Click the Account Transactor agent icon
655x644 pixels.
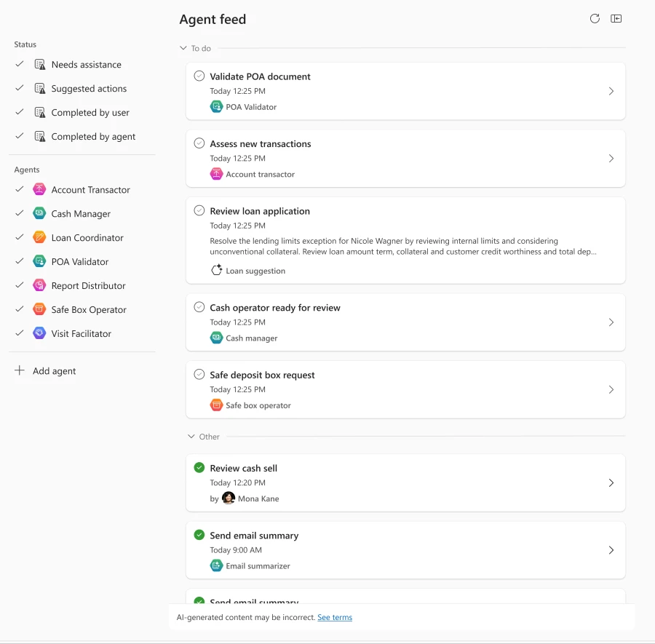[x=39, y=189]
